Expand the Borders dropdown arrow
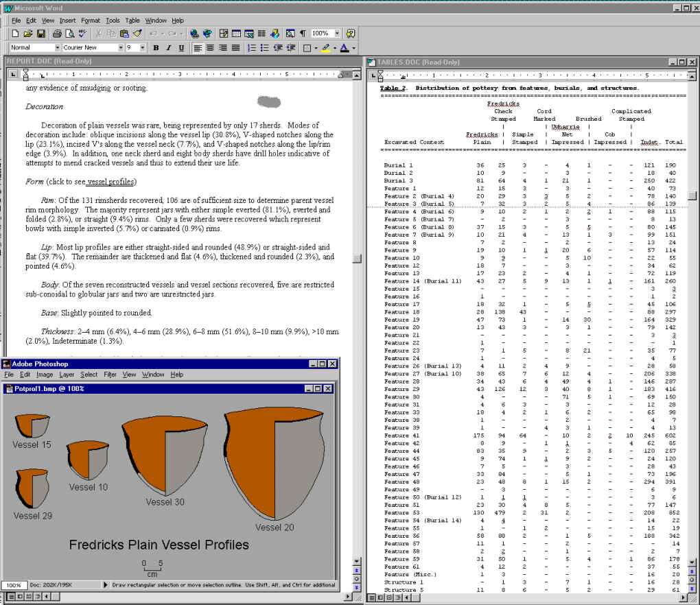Image resolution: width=700 pixels, height=605 pixels. (316, 48)
